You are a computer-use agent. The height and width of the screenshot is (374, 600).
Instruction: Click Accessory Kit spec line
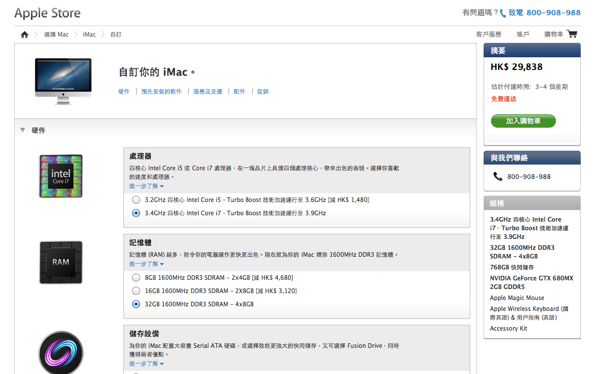[x=509, y=328]
